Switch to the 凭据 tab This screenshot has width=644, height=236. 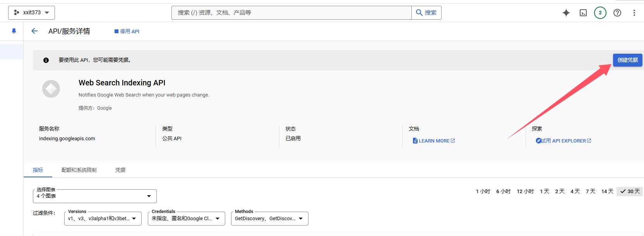click(120, 170)
